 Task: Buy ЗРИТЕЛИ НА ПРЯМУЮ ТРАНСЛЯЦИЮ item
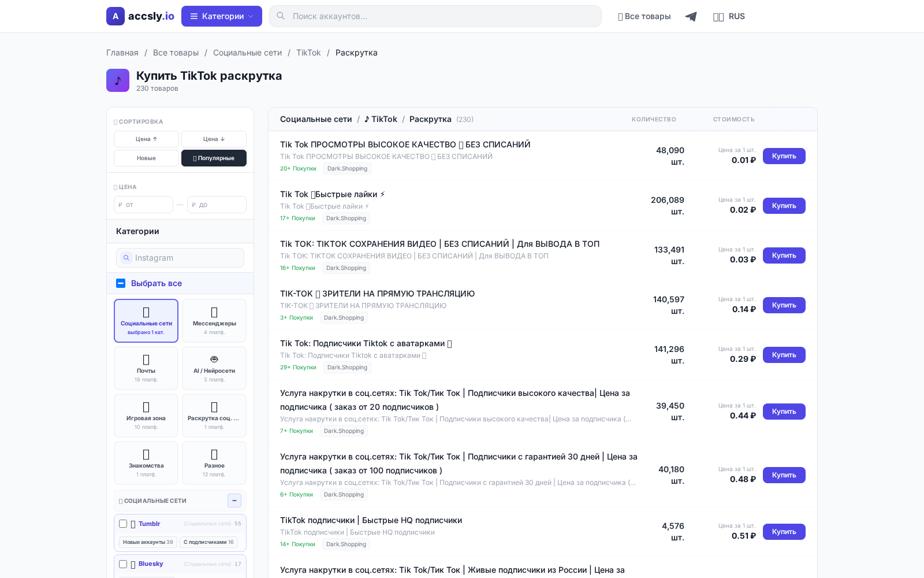[784, 305]
